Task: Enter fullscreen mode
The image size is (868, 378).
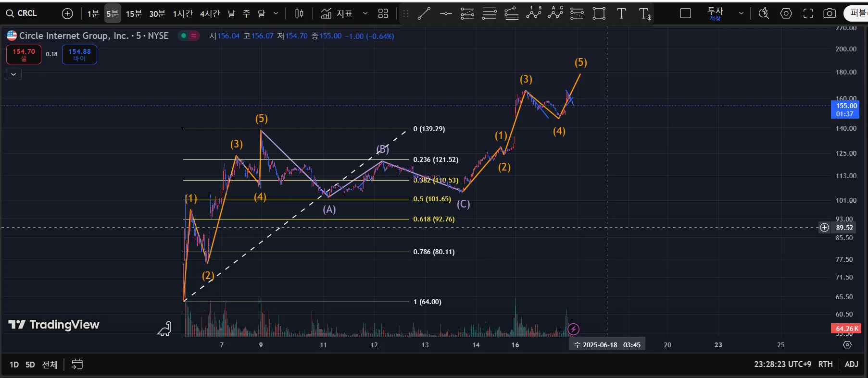Action: [x=808, y=13]
